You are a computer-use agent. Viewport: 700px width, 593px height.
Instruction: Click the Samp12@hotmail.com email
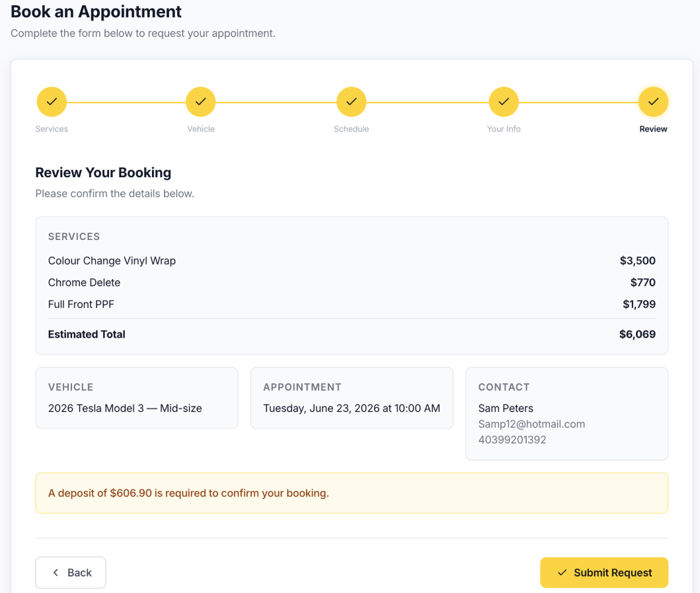tap(531, 424)
